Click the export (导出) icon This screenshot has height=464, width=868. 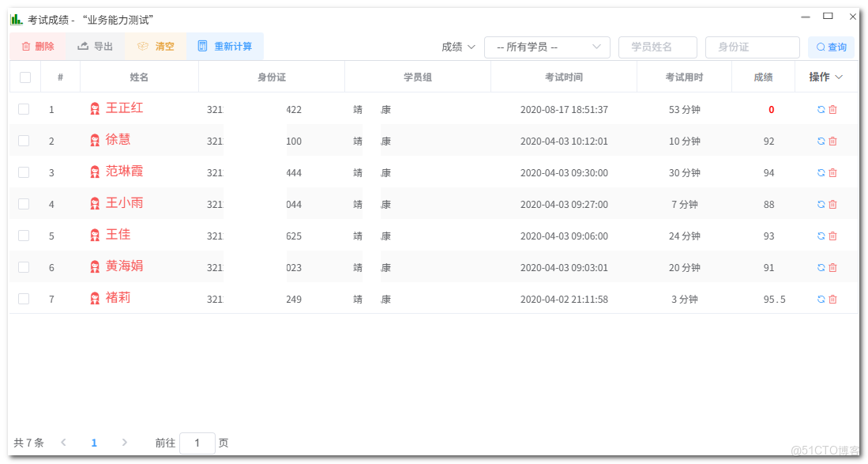[84, 47]
